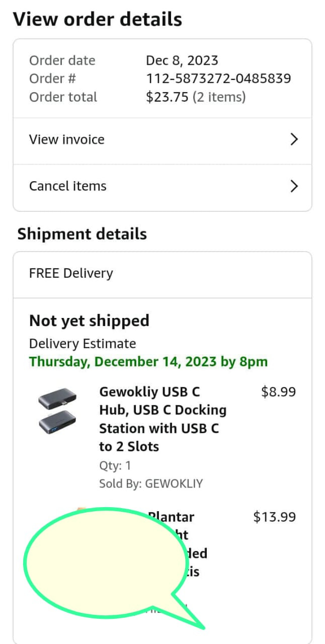
Task: Select the Cancel items label
Action: tap(68, 186)
